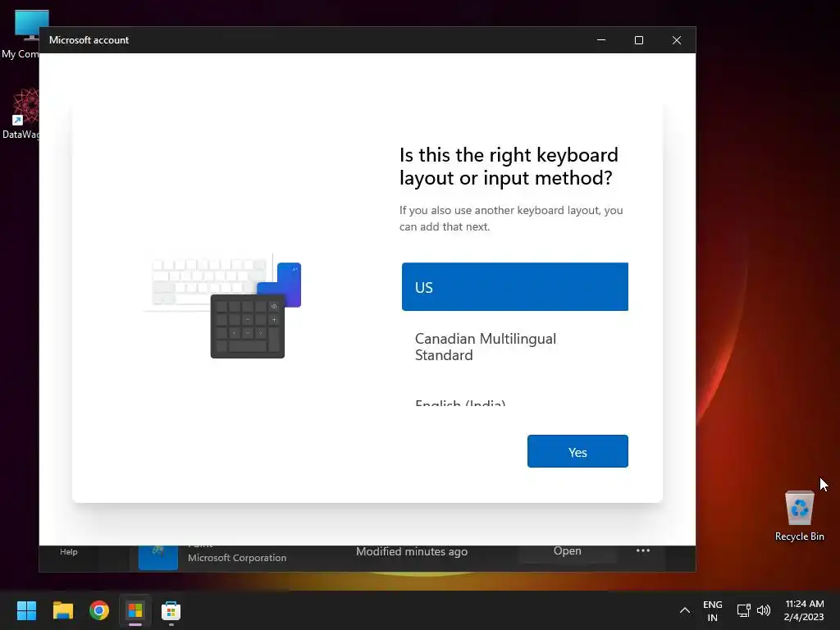Switch to Microsoft account taskbar app
This screenshot has height=630, width=840.
tap(135, 610)
